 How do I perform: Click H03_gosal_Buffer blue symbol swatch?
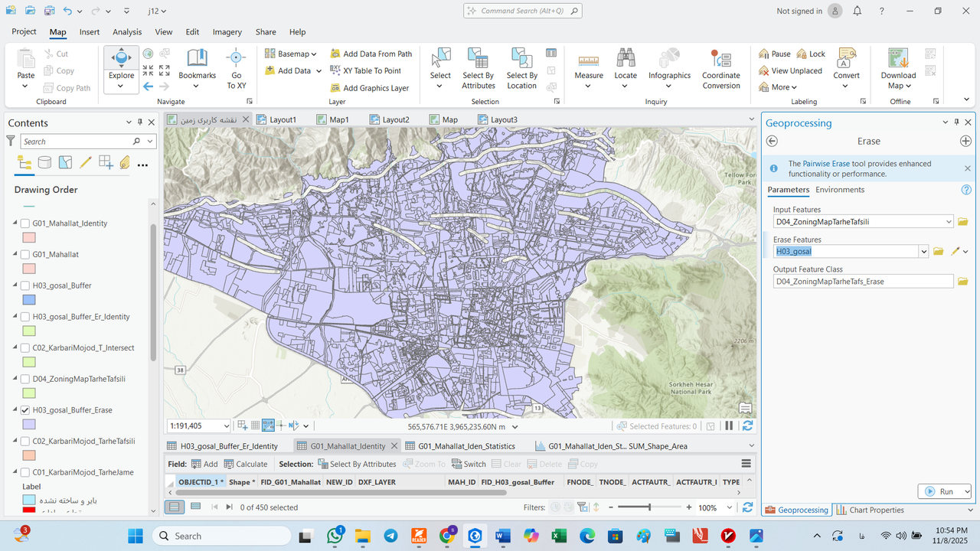click(28, 300)
